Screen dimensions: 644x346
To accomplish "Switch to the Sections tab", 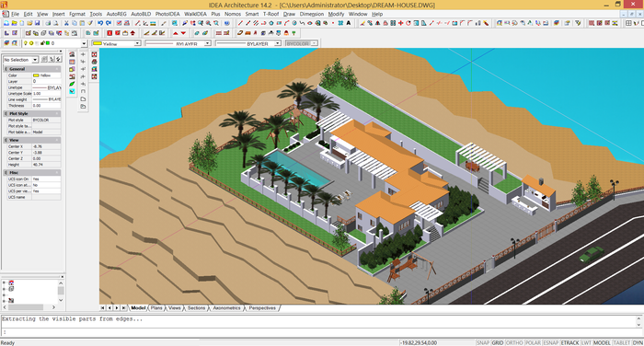I will pos(196,307).
